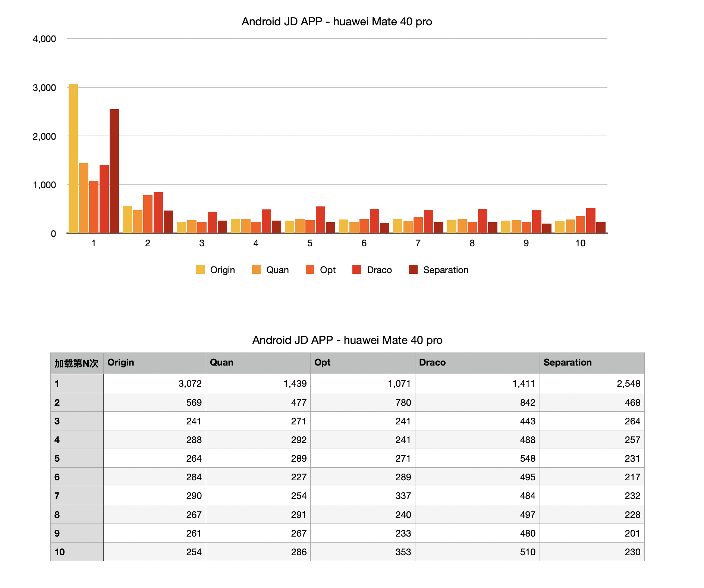This screenshot has width=704, height=588.
Task: Click the Quan column header in table
Action: click(x=258, y=363)
